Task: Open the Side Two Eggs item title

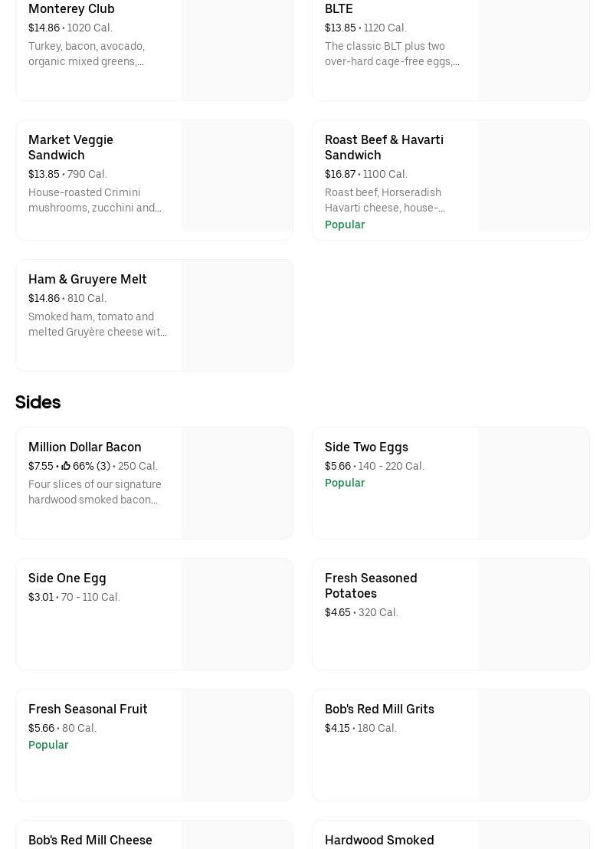Action: 366,447
